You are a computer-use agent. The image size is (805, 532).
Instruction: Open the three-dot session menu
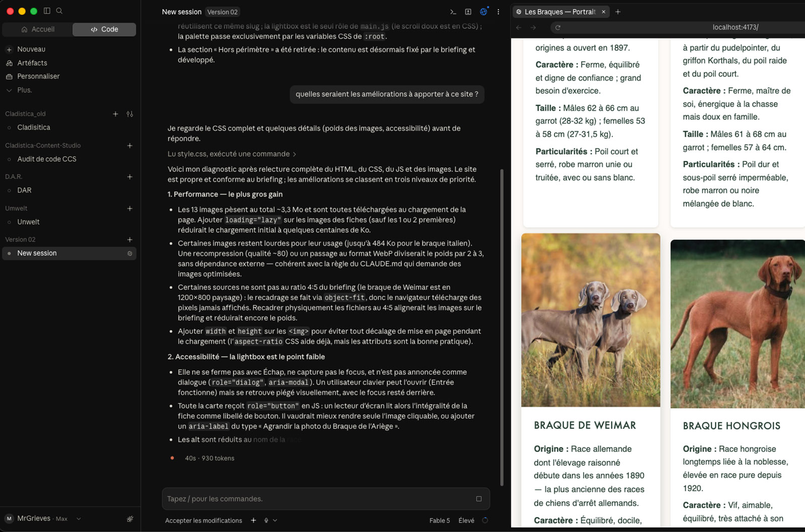pos(498,12)
